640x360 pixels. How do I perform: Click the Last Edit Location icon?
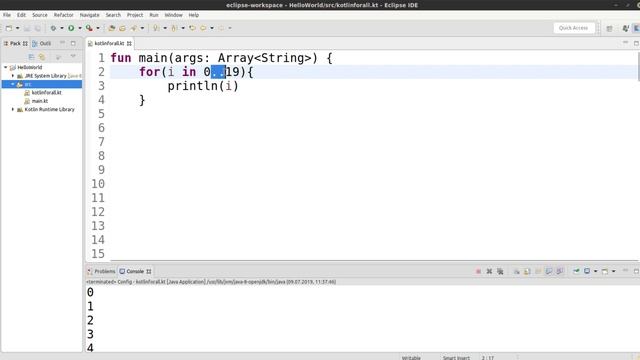[192, 28]
